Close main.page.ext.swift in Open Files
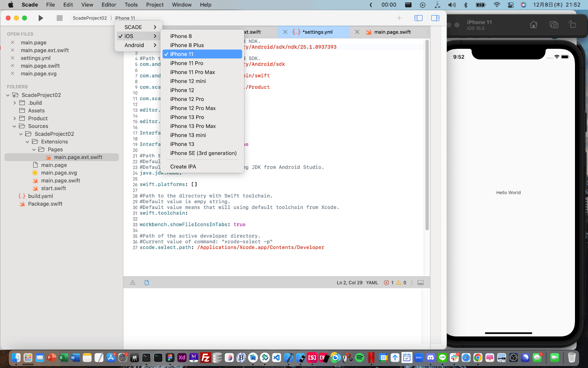This screenshot has width=588, height=368. pos(12,50)
